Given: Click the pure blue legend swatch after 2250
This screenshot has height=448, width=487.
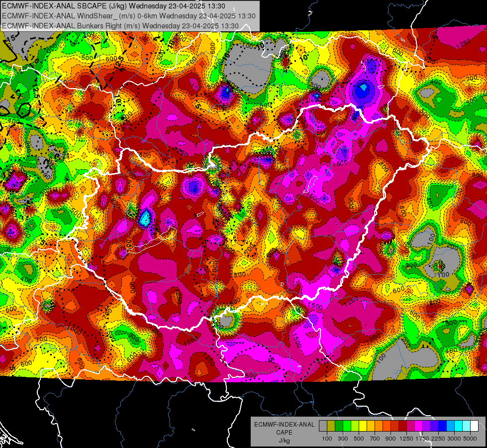Looking at the screenshot, I should pyautogui.click(x=443, y=426).
